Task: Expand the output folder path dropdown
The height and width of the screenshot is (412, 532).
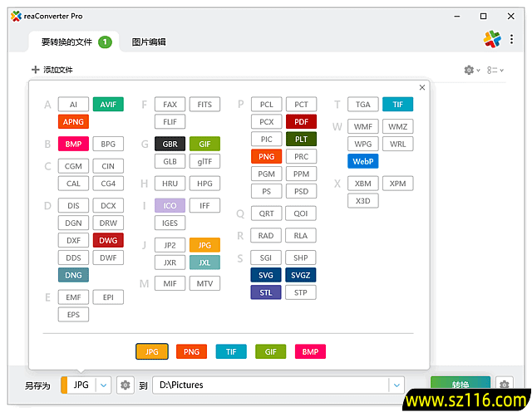Action: pos(397,385)
